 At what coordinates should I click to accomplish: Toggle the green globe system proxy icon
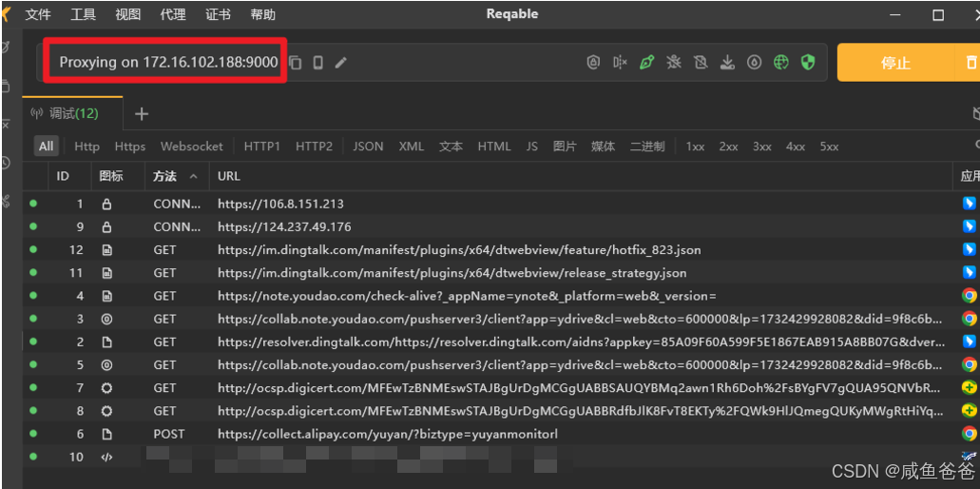(x=781, y=62)
